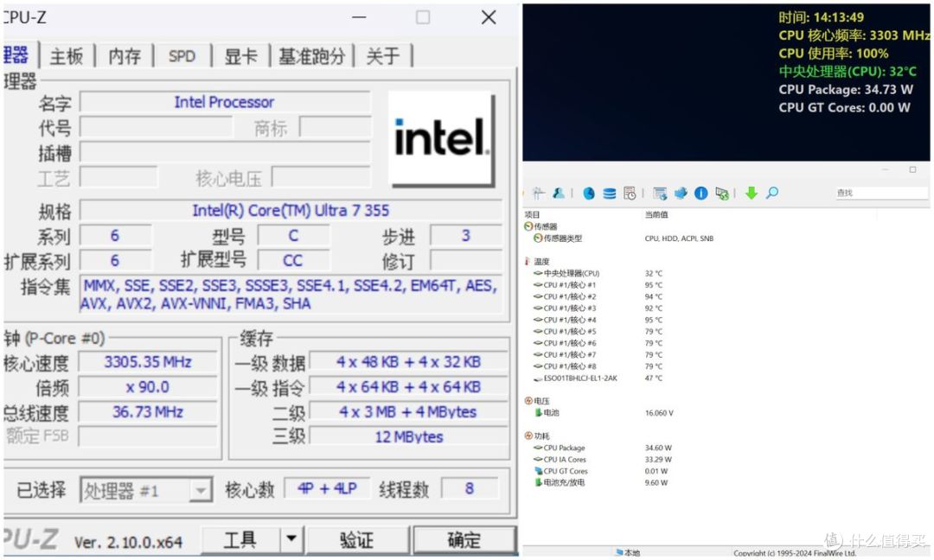Select the CPU #1/核心 #7 row
This screenshot has height=560, width=934.
[565, 354]
